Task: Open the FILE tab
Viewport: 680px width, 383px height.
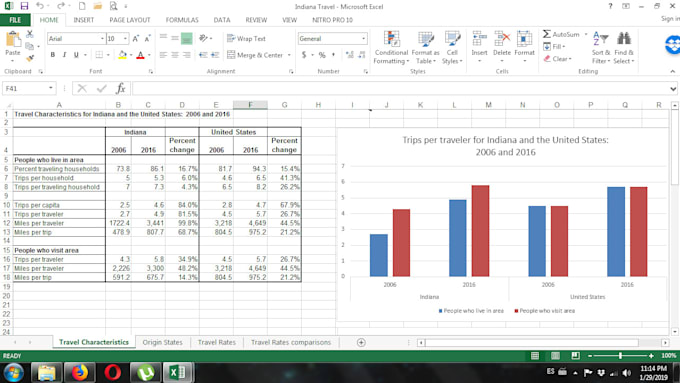Action: coord(15,20)
